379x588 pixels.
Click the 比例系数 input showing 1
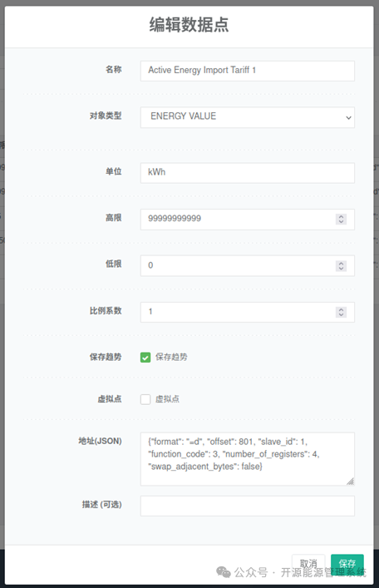pos(248,312)
